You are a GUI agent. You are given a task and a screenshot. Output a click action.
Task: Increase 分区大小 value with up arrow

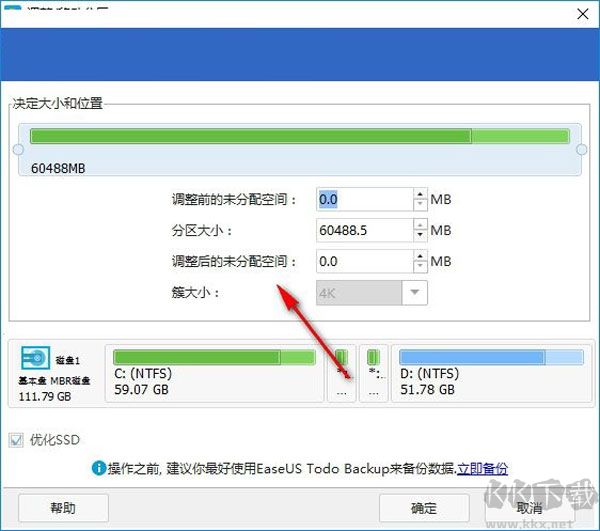click(420, 225)
